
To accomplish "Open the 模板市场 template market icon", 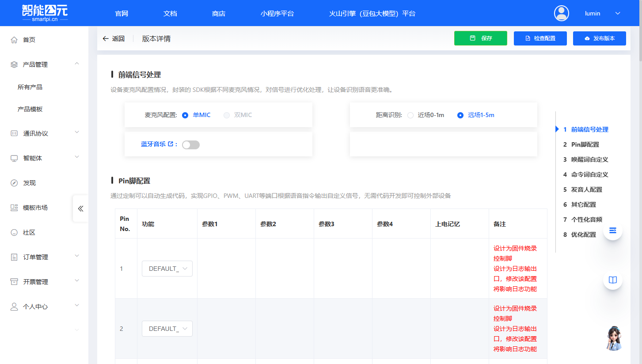I will pyautogui.click(x=14, y=207).
